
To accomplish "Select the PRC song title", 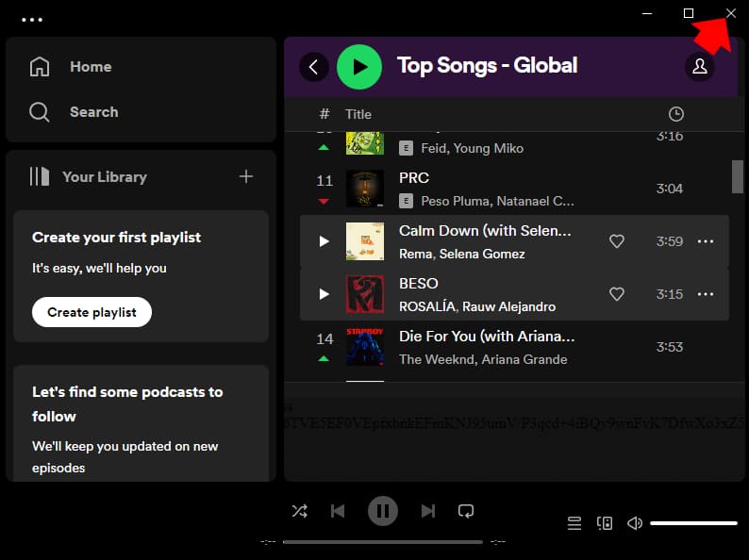I will (x=414, y=177).
